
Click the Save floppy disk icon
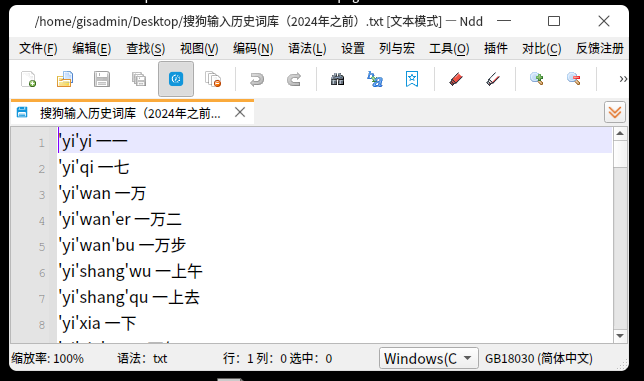pyautogui.click(x=101, y=79)
